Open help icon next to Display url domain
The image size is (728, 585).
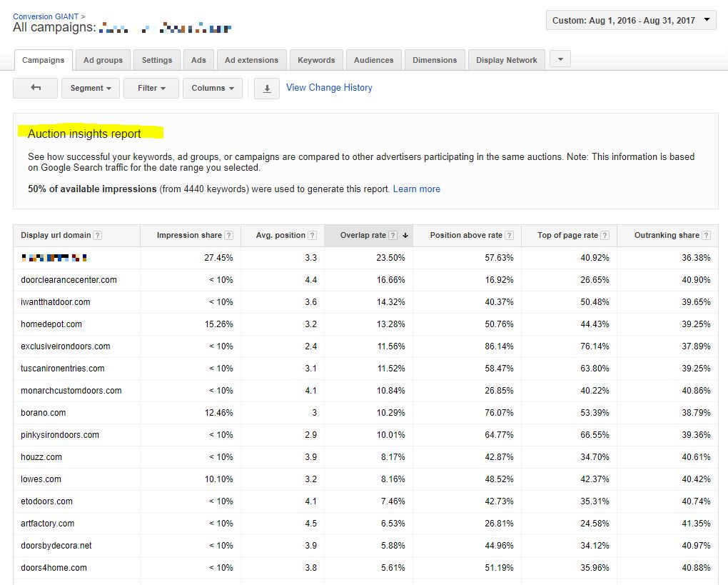tap(98, 236)
